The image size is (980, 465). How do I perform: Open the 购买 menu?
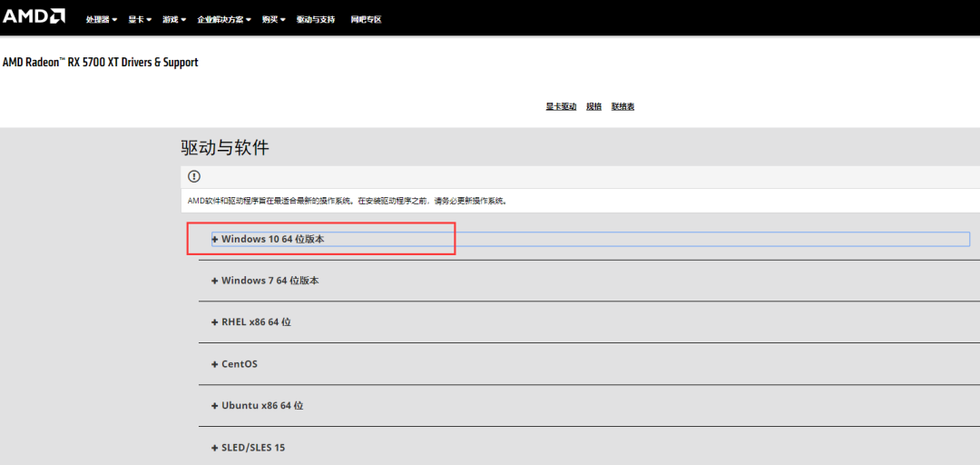pyautogui.click(x=274, y=19)
